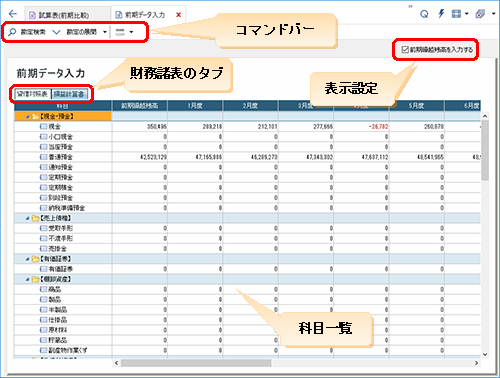
Task: Click the horizontal scrollbar left arrow
Action: tap(116, 363)
